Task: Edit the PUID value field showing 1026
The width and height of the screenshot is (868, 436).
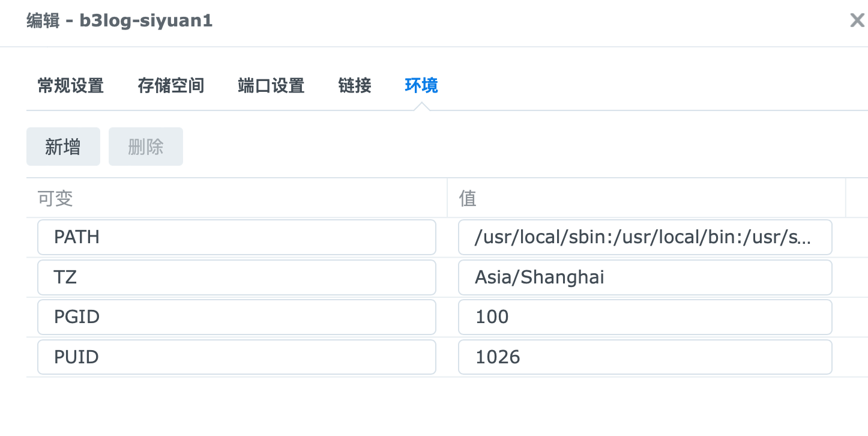Action: [645, 357]
